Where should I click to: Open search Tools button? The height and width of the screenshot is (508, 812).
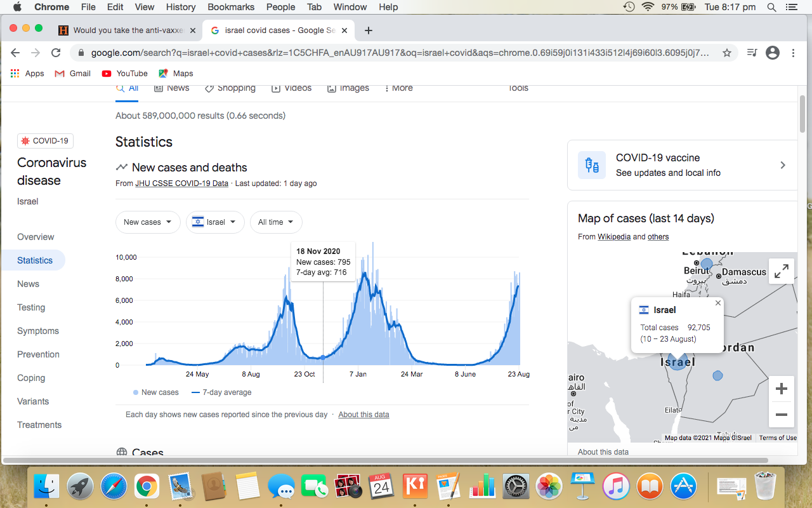pos(518,88)
